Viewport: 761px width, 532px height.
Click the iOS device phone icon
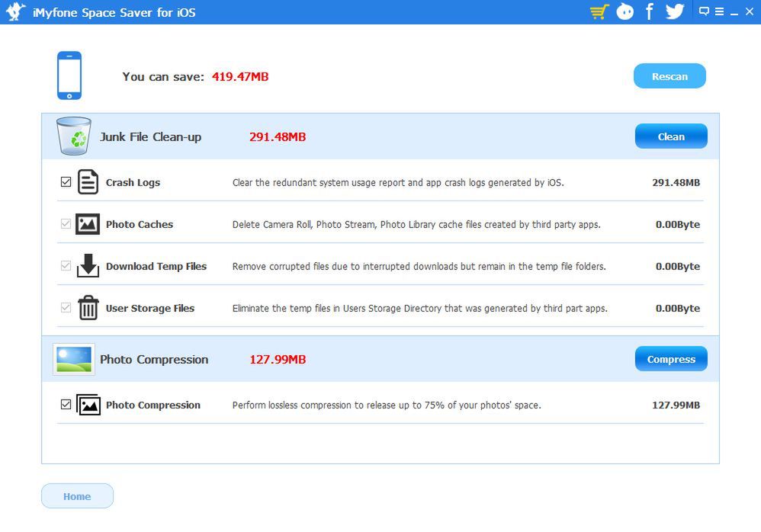click(69, 75)
